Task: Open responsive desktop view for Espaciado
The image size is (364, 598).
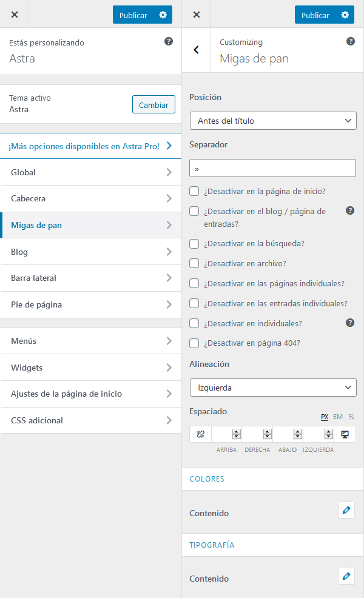Action: pyautogui.click(x=344, y=434)
